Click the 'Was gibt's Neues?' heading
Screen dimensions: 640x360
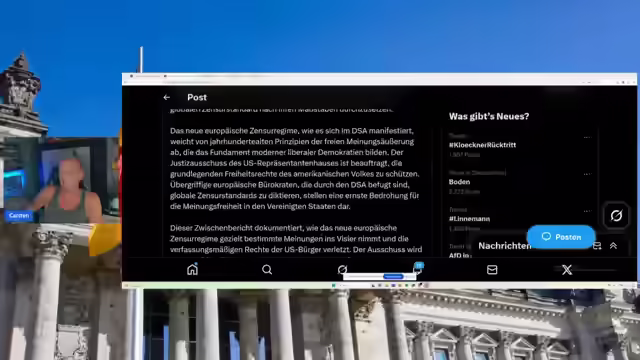(489, 116)
